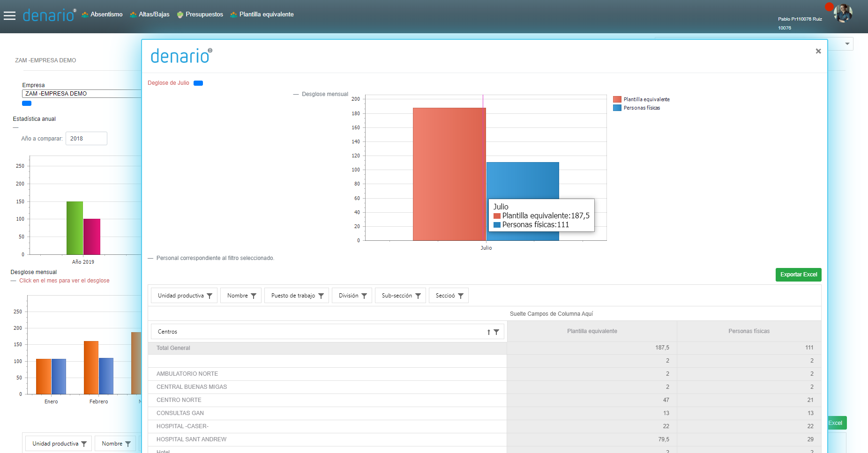The height and width of the screenshot is (453, 868).
Task: Click the Suelte Campos de Columna Aquí area
Action: 551,314
